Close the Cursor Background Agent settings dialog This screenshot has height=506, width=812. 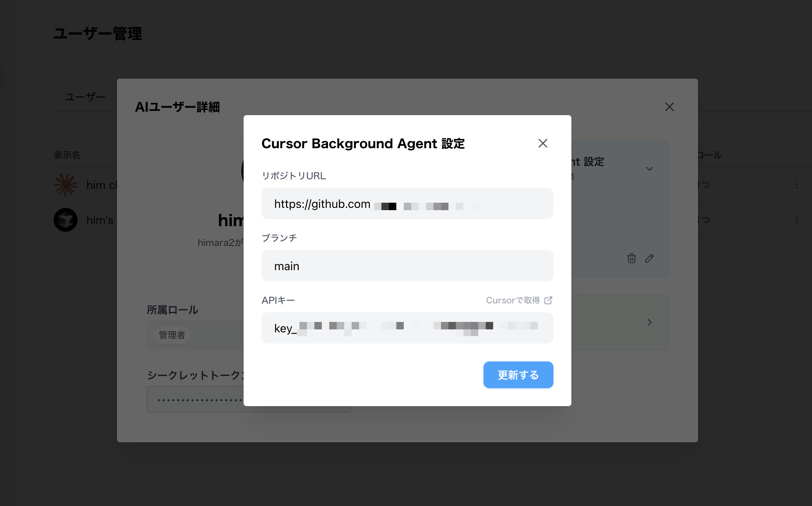click(543, 143)
